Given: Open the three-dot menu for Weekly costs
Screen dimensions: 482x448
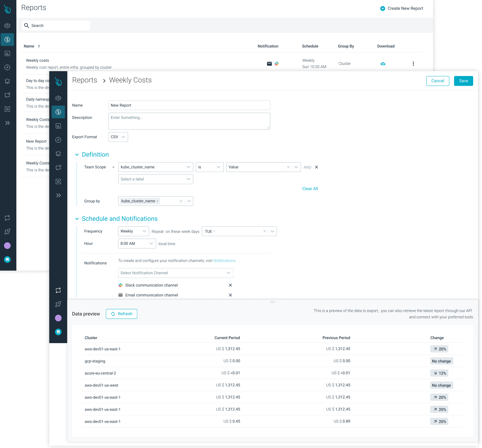Looking at the screenshot, I should [x=413, y=64].
